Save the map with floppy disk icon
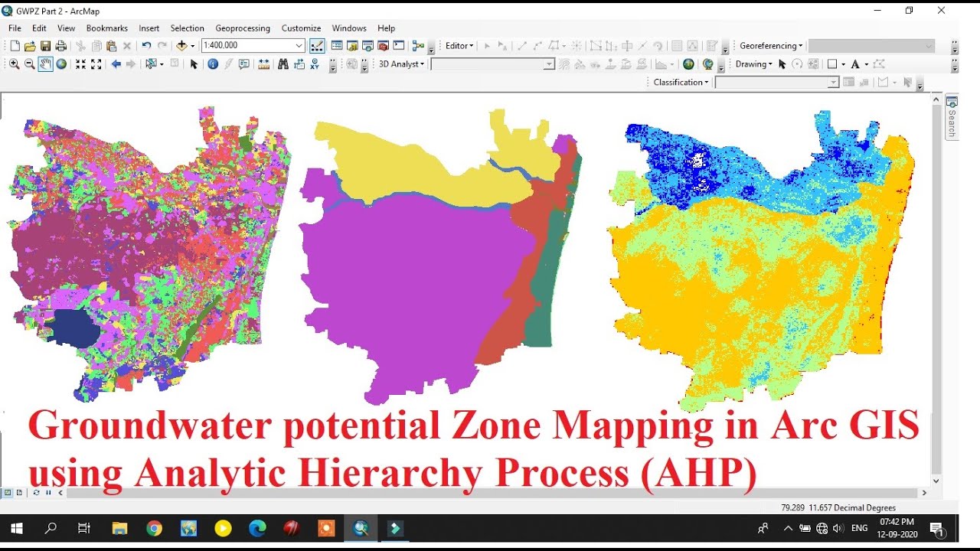This screenshot has height=551, width=980. tap(45, 46)
